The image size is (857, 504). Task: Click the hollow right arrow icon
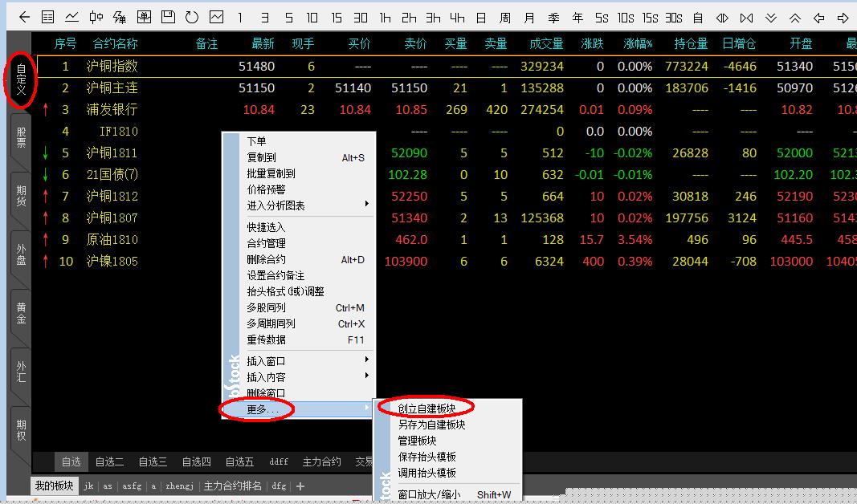tap(843, 18)
